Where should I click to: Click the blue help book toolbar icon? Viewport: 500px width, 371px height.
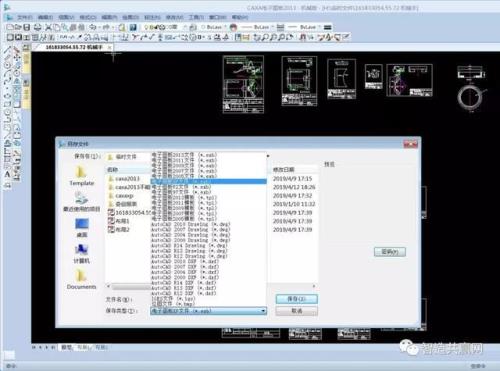pyautogui.click(x=133, y=27)
